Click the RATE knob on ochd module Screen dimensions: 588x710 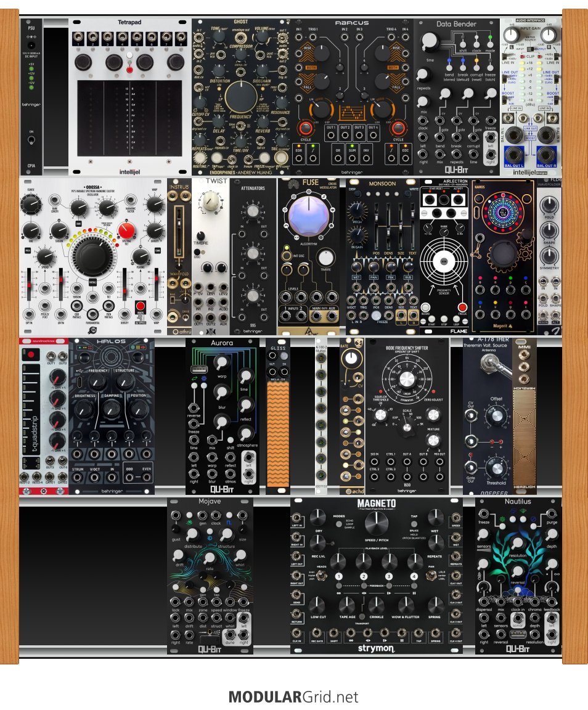pyautogui.click(x=351, y=359)
